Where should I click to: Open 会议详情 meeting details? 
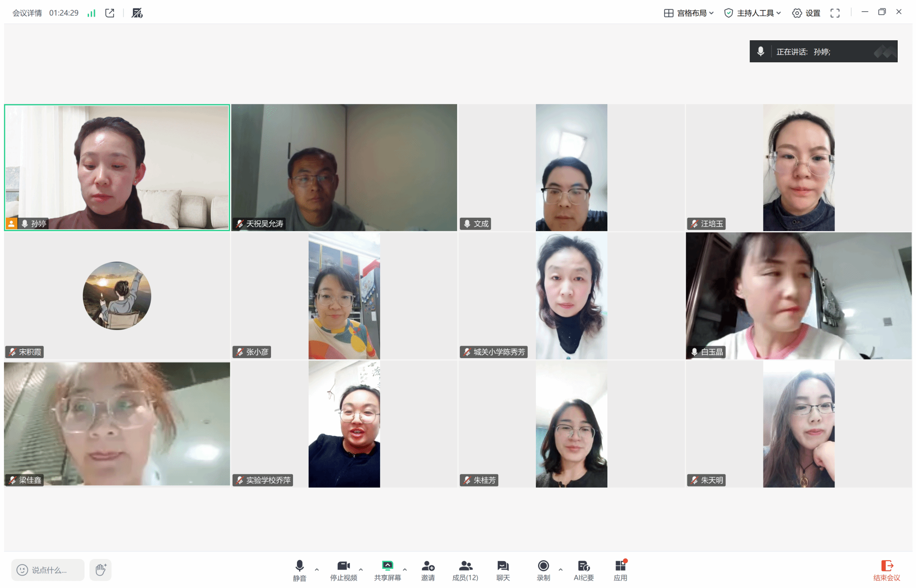coord(27,13)
